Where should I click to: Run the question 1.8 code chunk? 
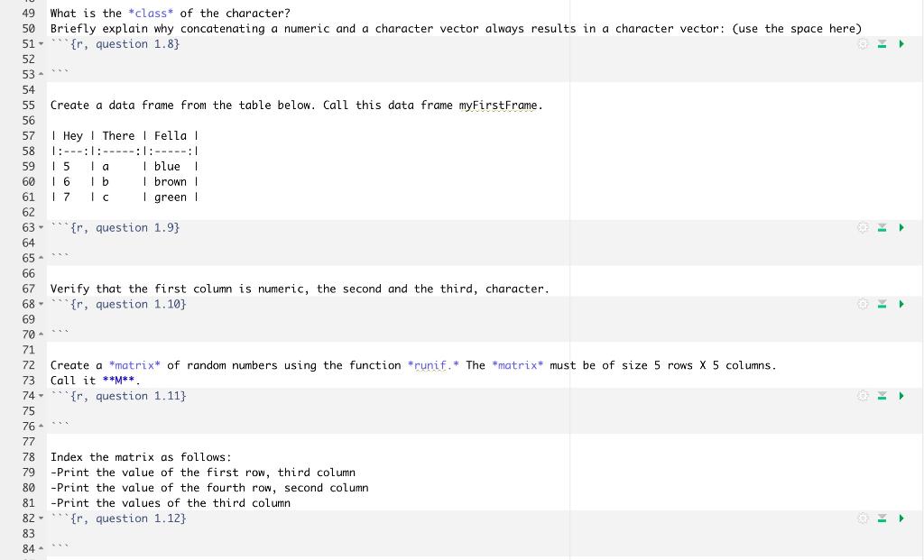[901, 44]
